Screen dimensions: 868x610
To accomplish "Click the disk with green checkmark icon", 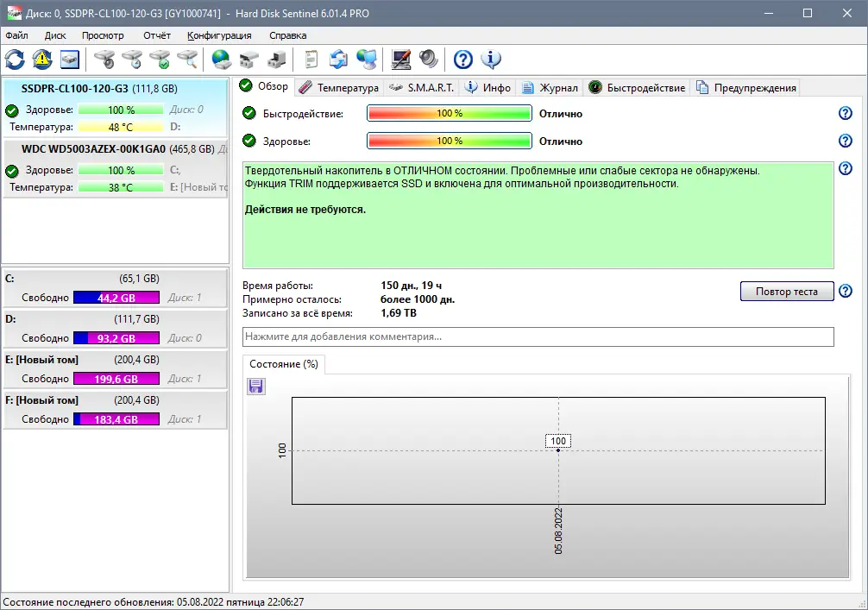I will point(160,60).
